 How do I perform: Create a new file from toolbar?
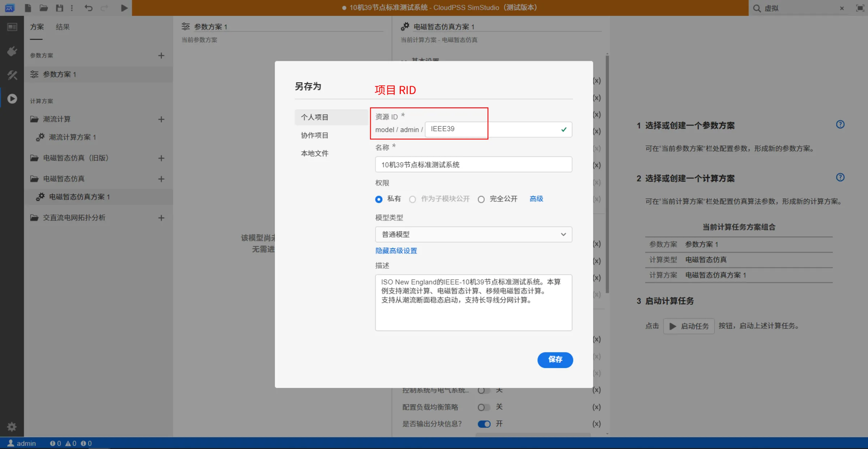click(27, 8)
